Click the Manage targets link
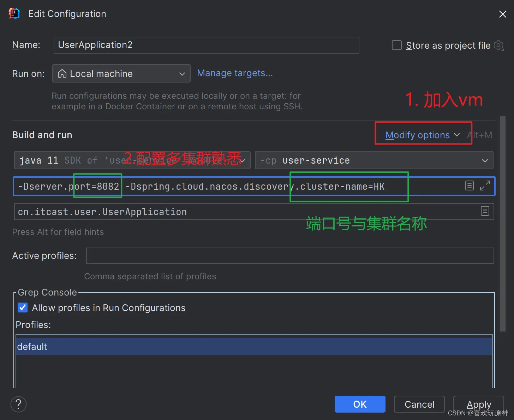Viewport: 514px width, 420px height. pos(235,73)
